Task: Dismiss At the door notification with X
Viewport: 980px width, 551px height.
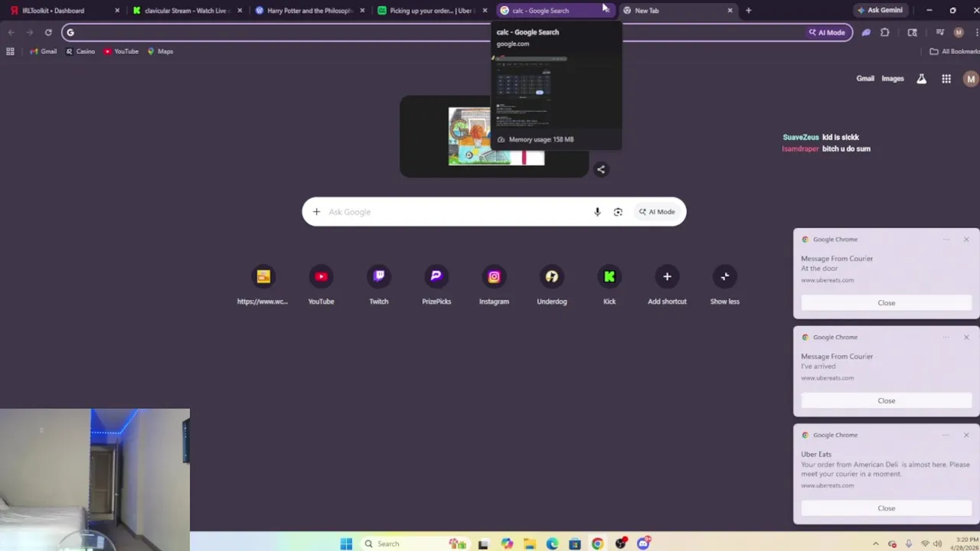Action: [966, 240]
